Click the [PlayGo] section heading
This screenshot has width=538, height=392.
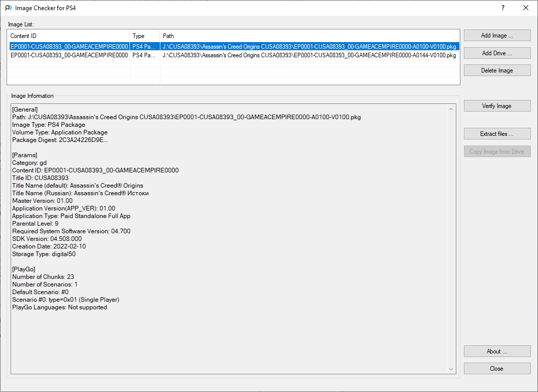23,269
